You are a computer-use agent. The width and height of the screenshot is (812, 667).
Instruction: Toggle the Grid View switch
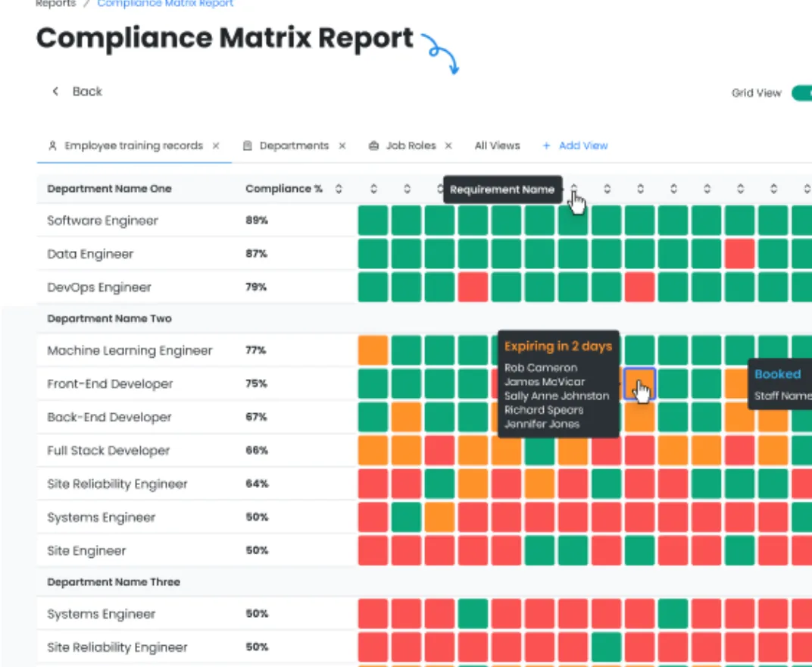(801, 93)
